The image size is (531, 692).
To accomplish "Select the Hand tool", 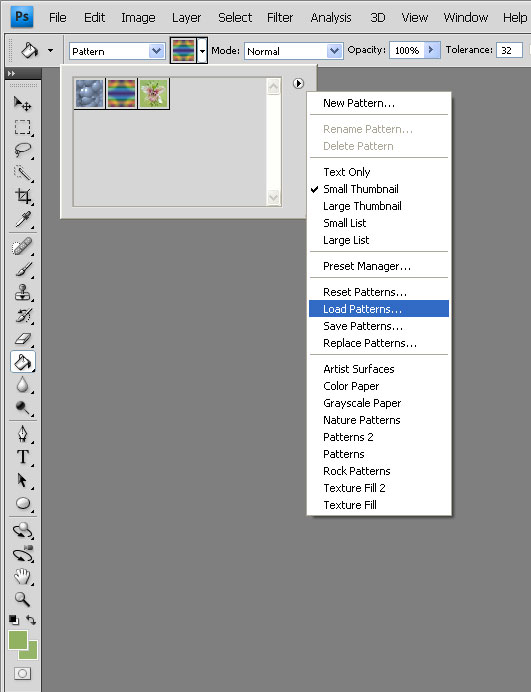I will click(x=23, y=576).
